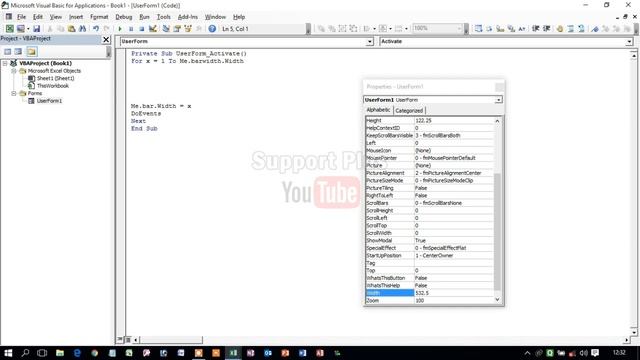Click the Undo arrow icon
Screen dimensions: 640x360
tap(96, 29)
